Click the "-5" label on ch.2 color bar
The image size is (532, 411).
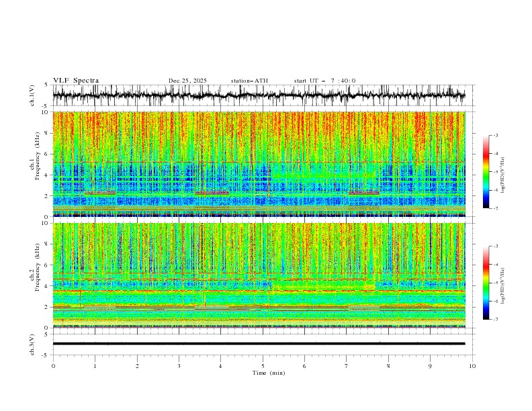click(x=495, y=283)
